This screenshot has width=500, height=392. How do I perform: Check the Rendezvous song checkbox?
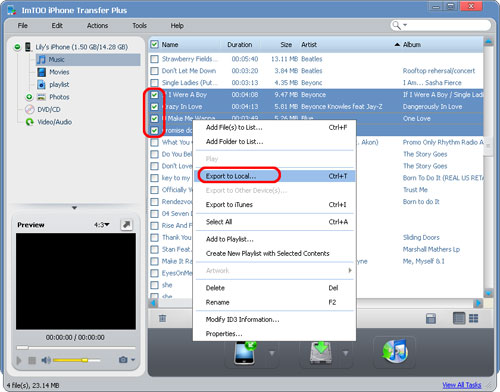coord(154,202)
